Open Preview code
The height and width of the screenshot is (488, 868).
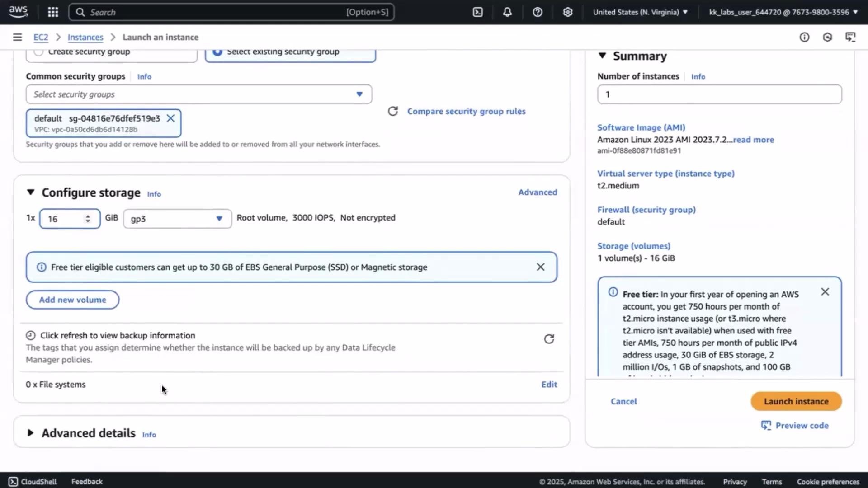[x=795, y=425]
